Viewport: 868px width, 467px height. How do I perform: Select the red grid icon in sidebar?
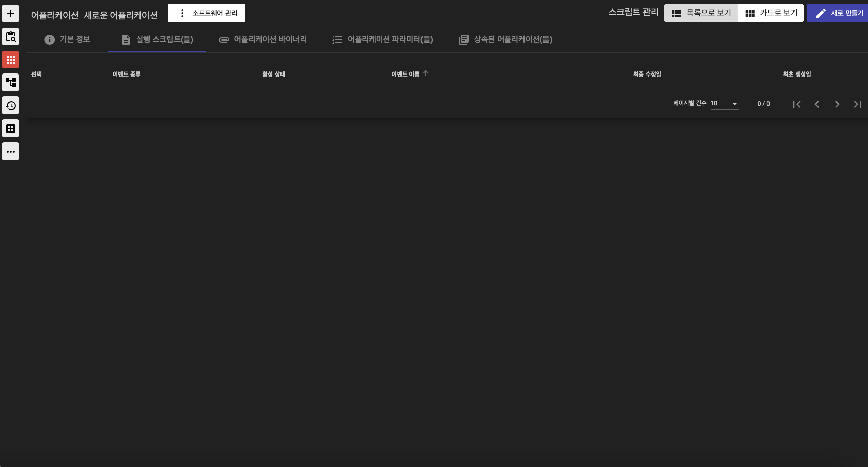pyautogui.click(x=10, y=59)
